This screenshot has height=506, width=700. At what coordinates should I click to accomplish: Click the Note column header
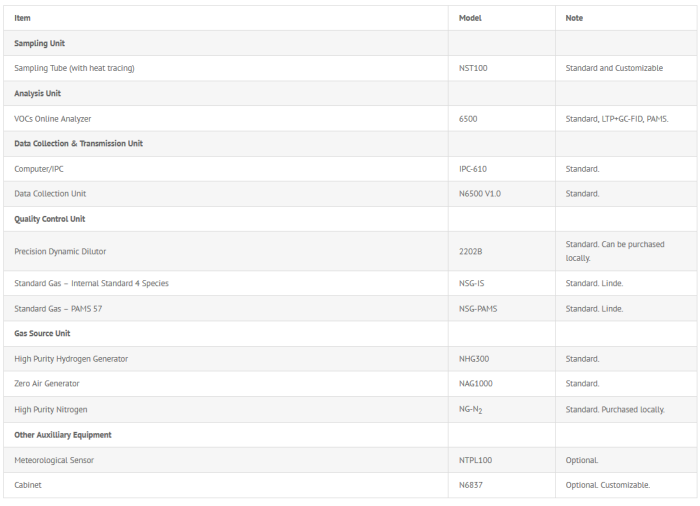pyautogui.click(x=574, y=18)
